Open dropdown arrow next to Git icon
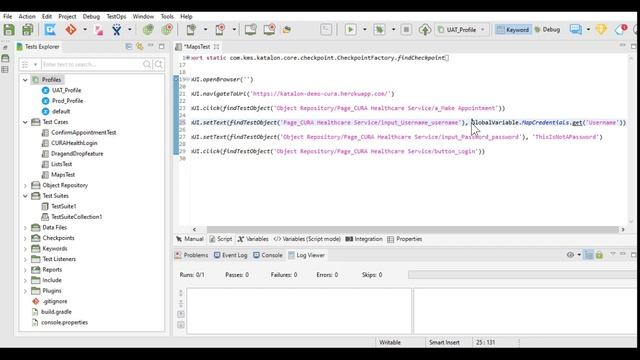640x360 pixels. click(x=85, y=29)
